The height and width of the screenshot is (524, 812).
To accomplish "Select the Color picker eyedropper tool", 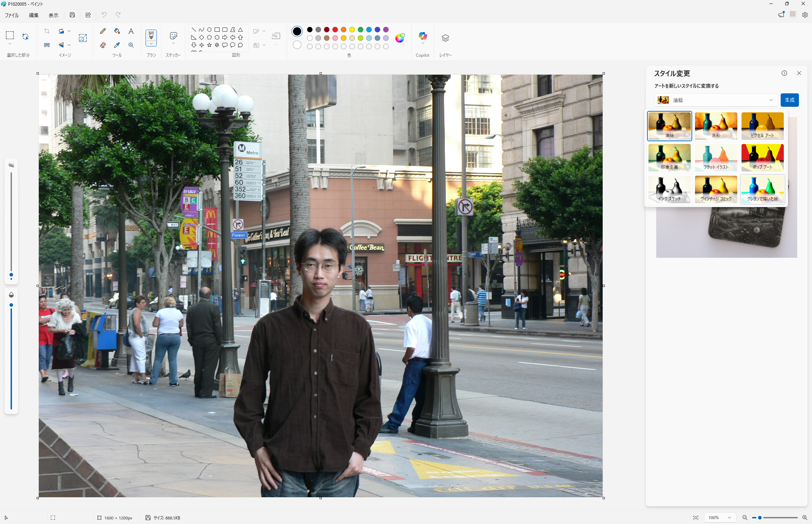I will tap(117, 45).
